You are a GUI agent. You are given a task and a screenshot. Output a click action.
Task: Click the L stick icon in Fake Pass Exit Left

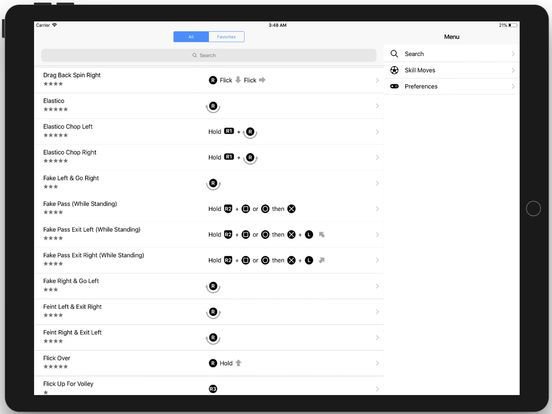[309, 234]
